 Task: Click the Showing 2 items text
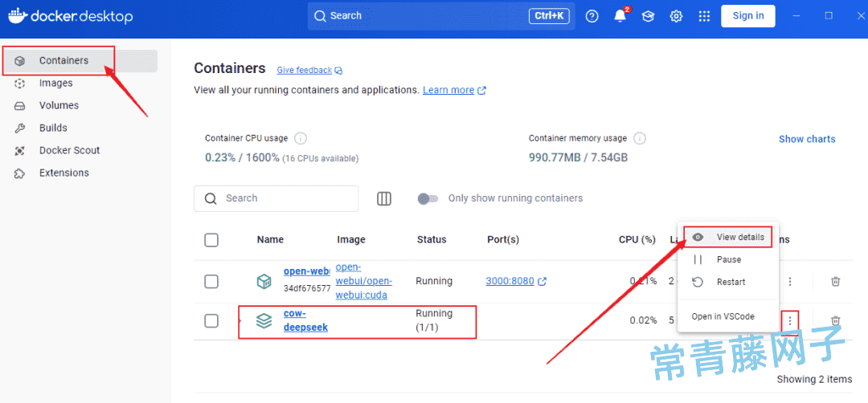click(x=814, y=380)
